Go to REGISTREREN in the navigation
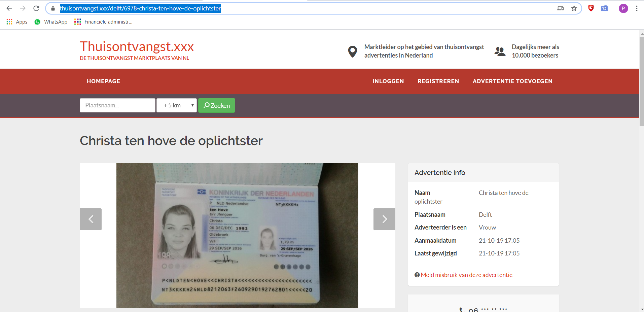Viewport: 644px width, 312px height. coord(438,81)
